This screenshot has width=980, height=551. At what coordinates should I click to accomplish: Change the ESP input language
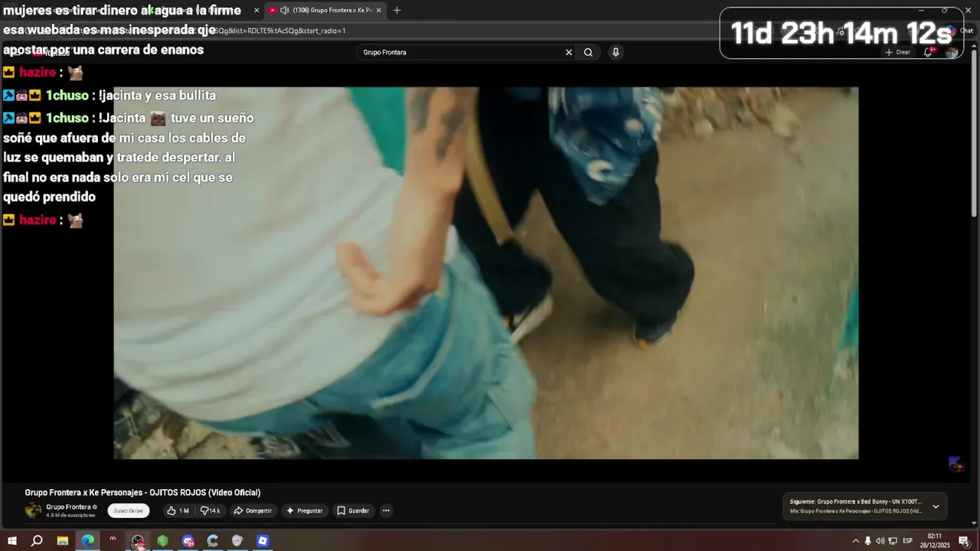pyautogui.click(x=907, y=541)
